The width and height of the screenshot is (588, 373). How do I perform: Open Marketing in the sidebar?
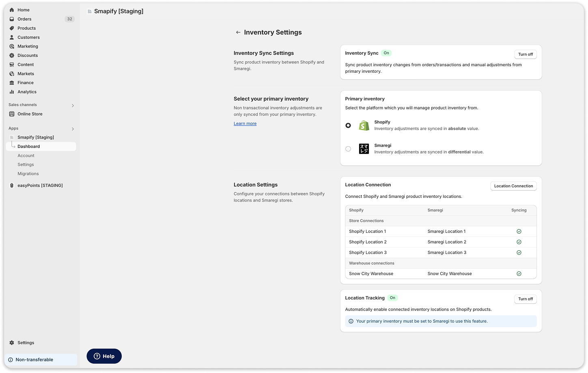pos(28,46)
